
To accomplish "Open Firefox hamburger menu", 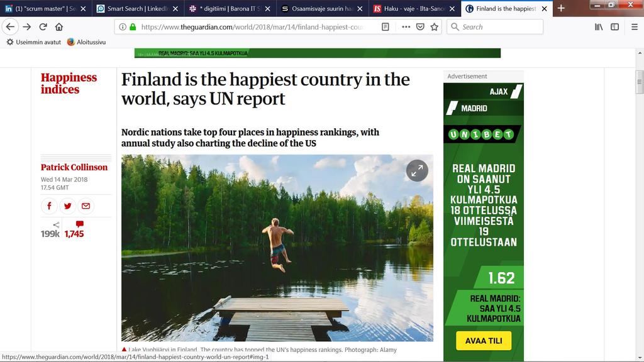I will click(634, 26).
